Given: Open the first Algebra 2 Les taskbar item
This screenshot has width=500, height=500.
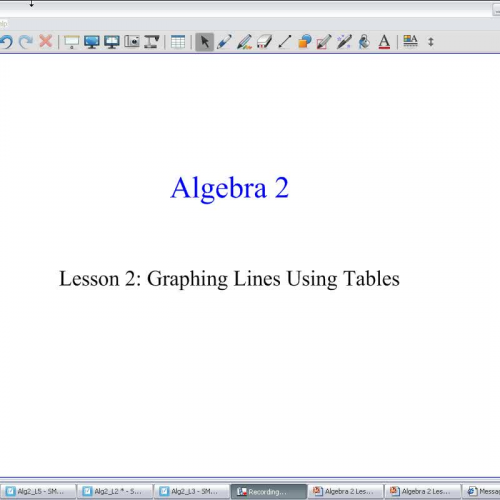Looking at the screenshot, I should click(x=345, y=491).
